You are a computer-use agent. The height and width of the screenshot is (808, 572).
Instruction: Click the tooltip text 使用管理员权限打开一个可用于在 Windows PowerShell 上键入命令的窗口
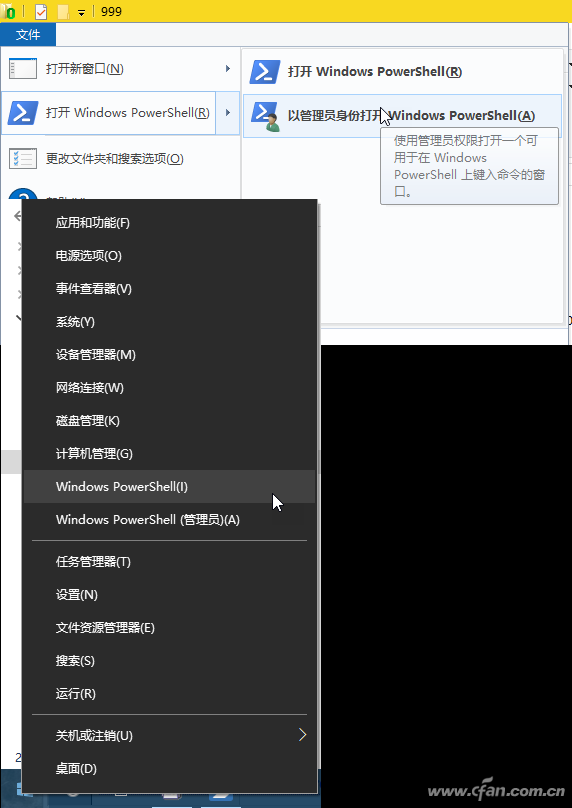click(469, 166)
